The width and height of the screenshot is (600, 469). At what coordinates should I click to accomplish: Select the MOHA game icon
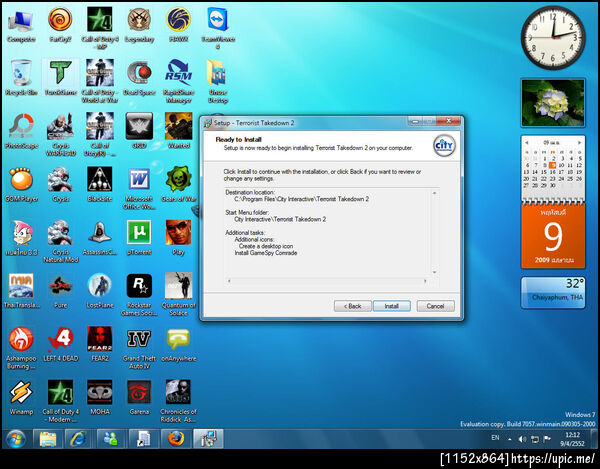(99, 397)
